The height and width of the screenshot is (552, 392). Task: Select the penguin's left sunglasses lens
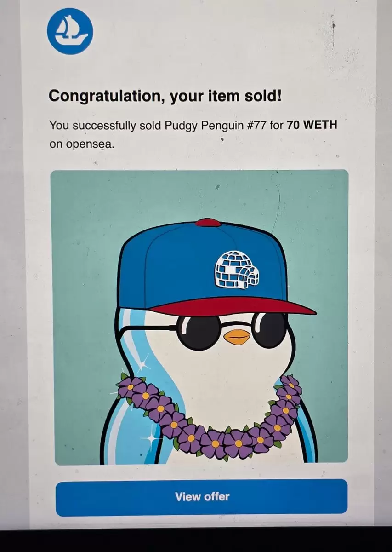pos(199,333)
